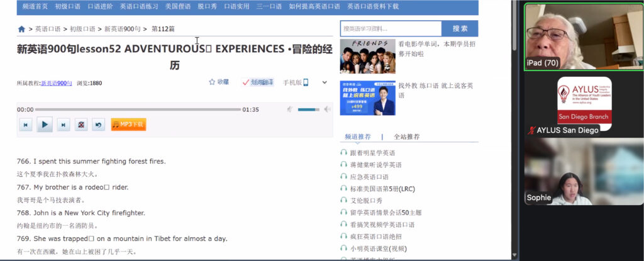Adjust the volume slider bar
Viewport: 644px width, 261px height.
point(308,109)
